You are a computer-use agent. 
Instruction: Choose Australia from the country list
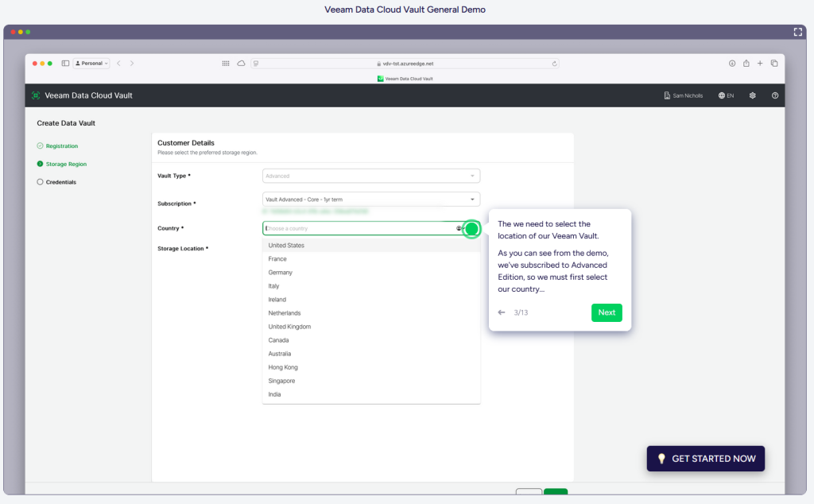pyautogui.click(x=371, y=354)
